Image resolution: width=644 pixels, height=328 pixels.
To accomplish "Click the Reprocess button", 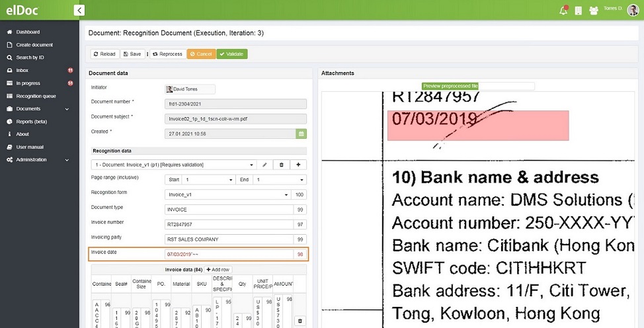I will click(x=167, y=54).
